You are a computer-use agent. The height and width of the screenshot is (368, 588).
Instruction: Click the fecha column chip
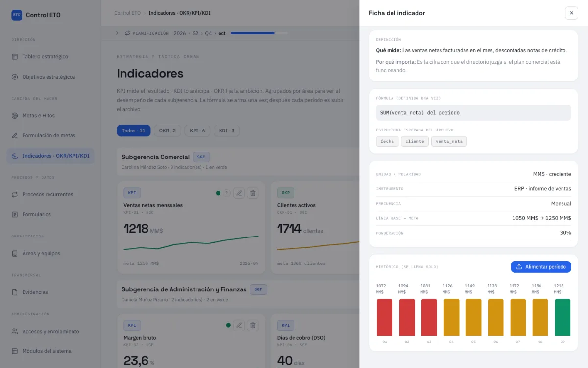(387, 141)
